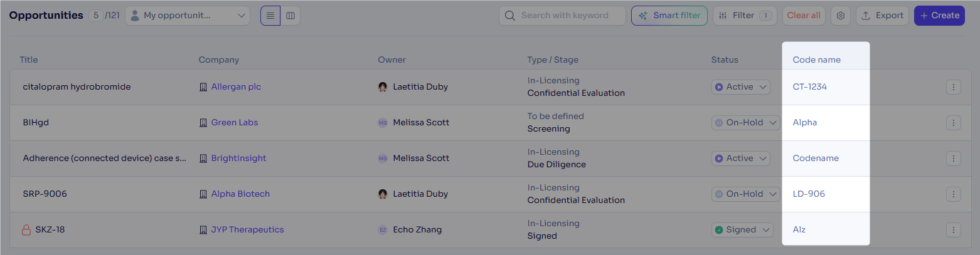This screenshot has height=255, width=980.
Task: Switch to list view layout
Action: point(270,16)
